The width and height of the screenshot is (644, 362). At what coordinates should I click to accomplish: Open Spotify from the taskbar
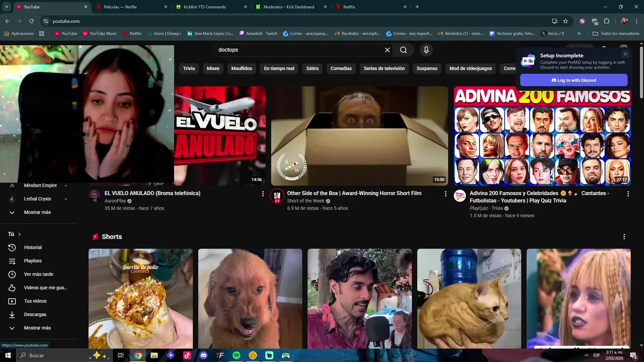[x=236, y=355]
